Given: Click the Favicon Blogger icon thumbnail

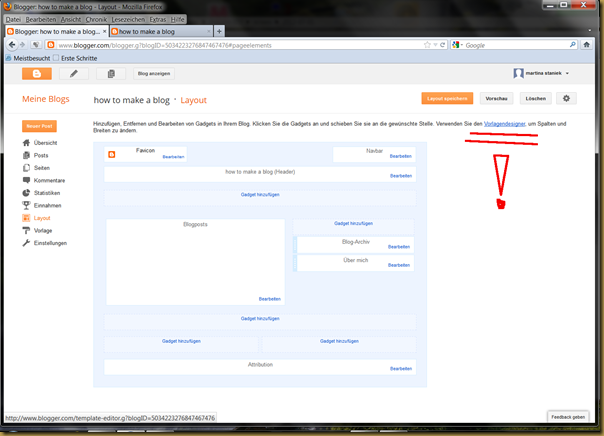Looking at the screenshot, I should (112, 154).
